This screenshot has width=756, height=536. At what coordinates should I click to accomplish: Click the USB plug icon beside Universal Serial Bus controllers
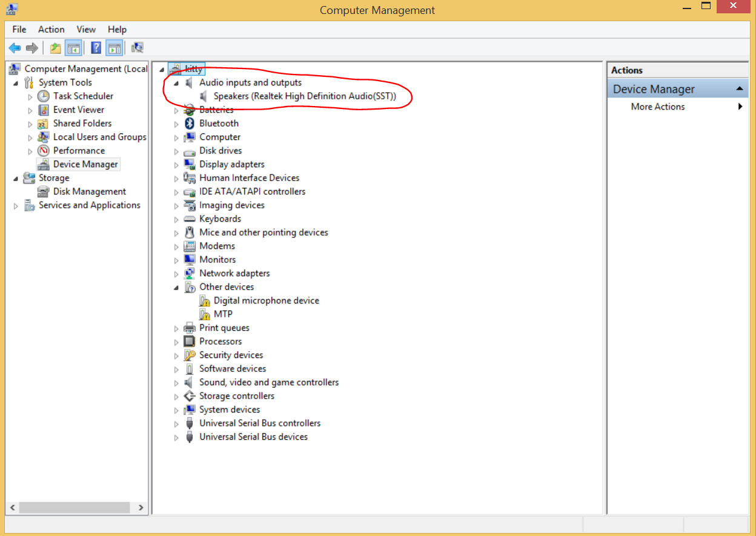coord(190,423)
